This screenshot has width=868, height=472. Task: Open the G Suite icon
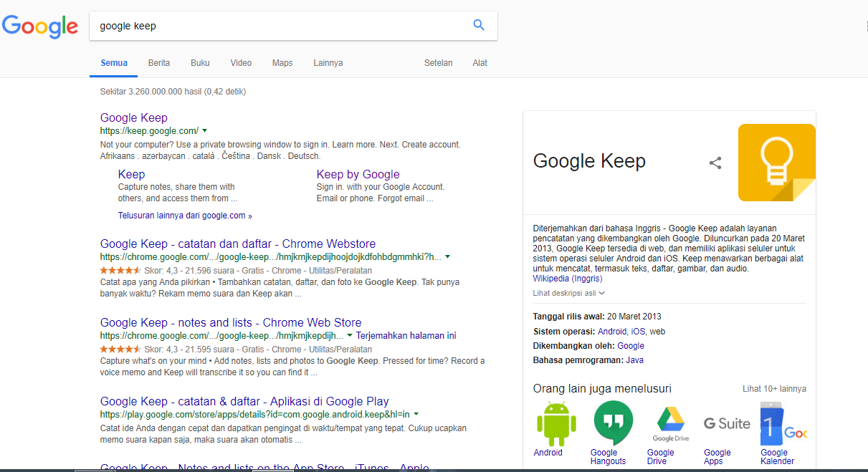click(x=727, y=423)
